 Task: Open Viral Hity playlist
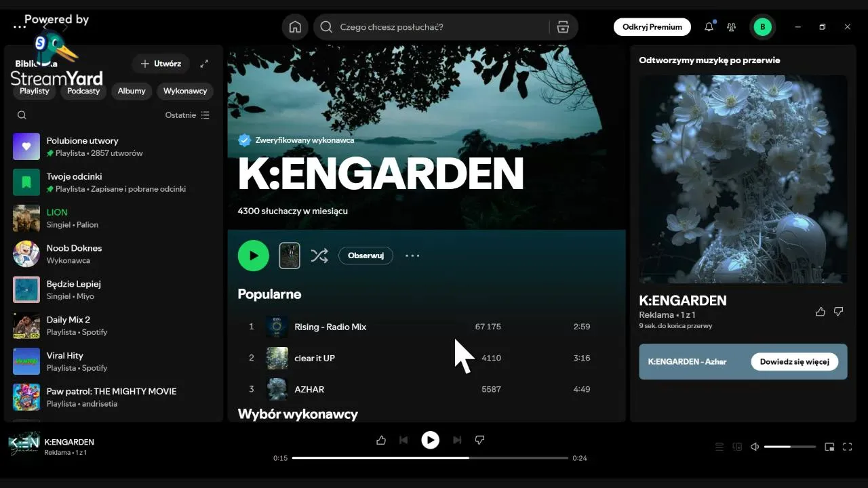[x=113, y=361]
